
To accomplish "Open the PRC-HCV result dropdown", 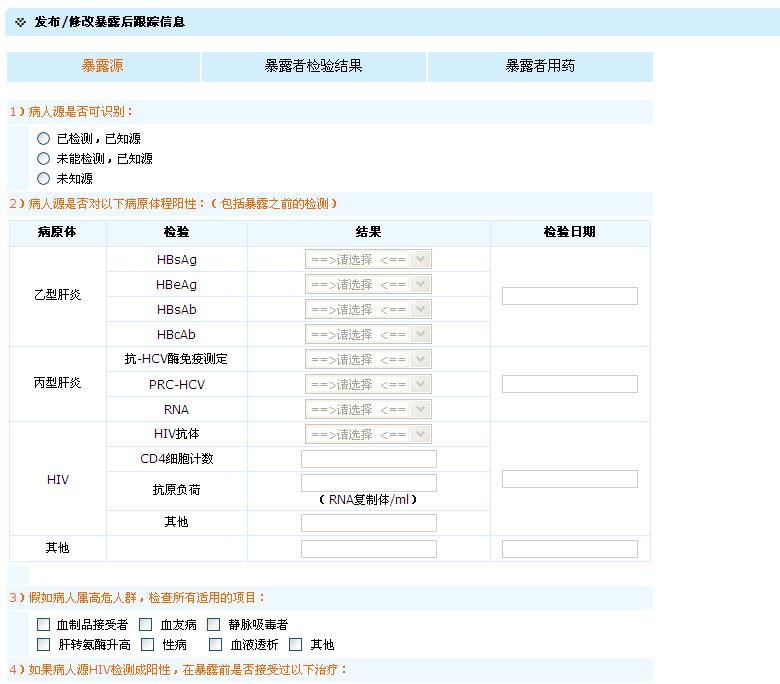I will [x=368, y=384].
